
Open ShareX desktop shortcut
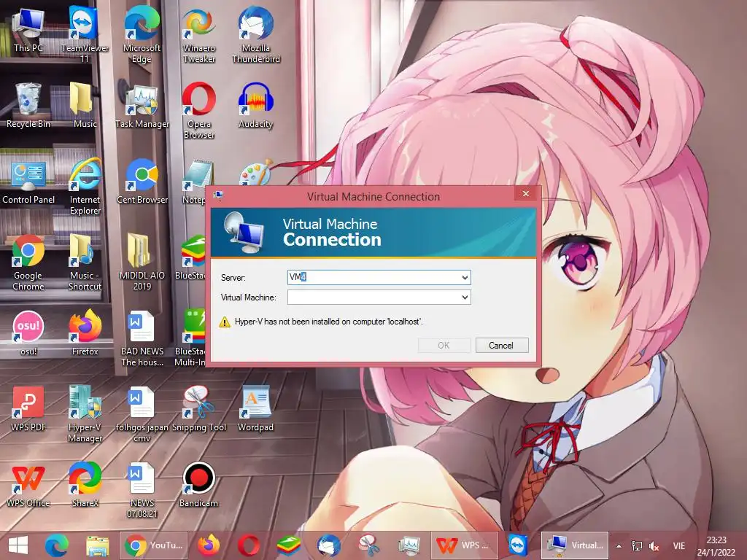[85, 485]
